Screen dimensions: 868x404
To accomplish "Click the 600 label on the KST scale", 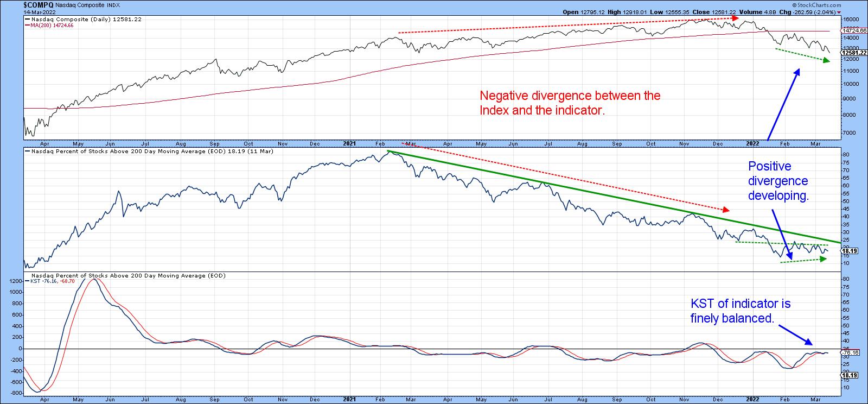I will click(16, 315).
